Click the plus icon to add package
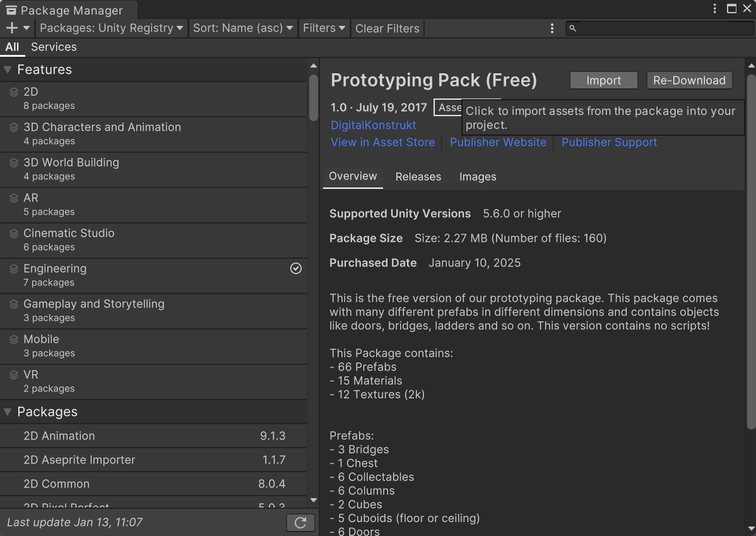756x536 pixels. [x=12, y=28]
